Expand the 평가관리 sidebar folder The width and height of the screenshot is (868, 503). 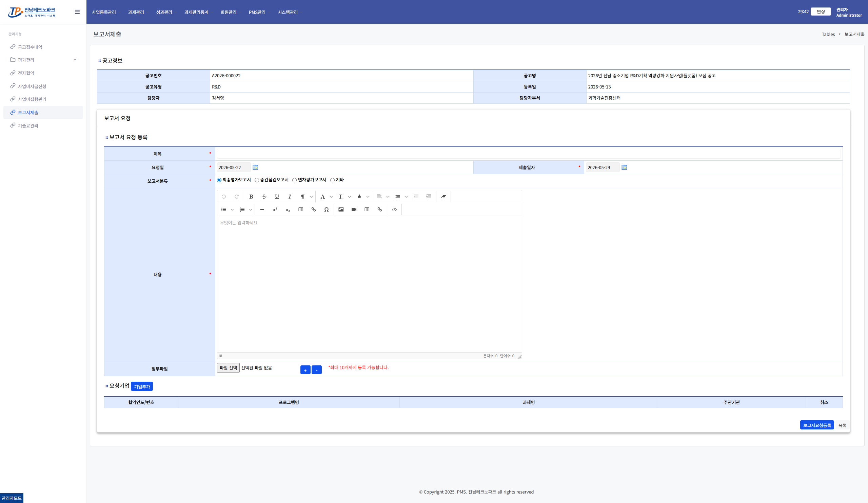click(43, 60)
